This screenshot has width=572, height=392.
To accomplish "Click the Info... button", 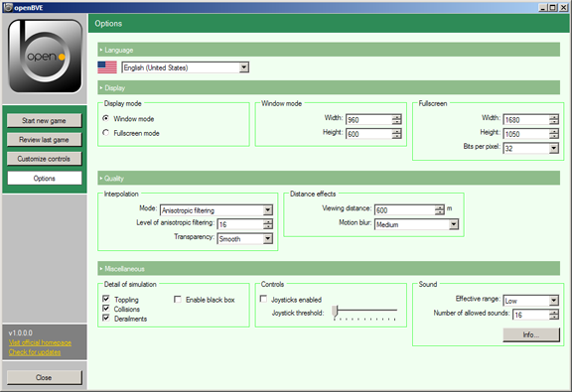I will point(531,334).
